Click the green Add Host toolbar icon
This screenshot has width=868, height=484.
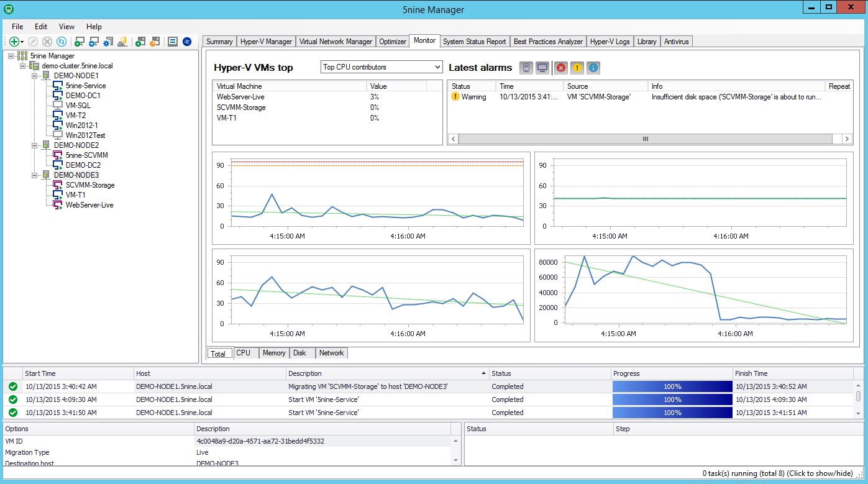(x=139, y=41)
